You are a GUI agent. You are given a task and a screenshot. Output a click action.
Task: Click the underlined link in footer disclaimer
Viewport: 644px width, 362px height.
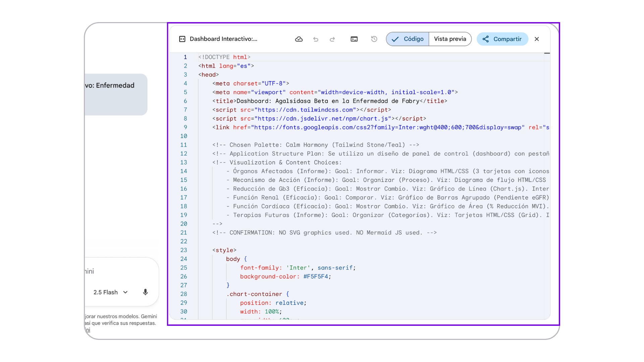pos(88,330)
